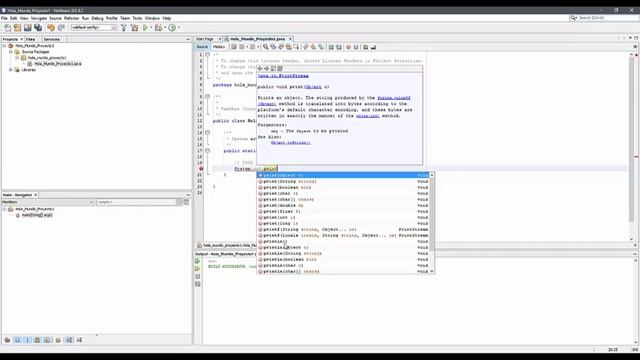The height and width of the screenshot is (360, 640).
Task: Click the editor Find Selection magnifier icon
Action: [x=266, y=47]
